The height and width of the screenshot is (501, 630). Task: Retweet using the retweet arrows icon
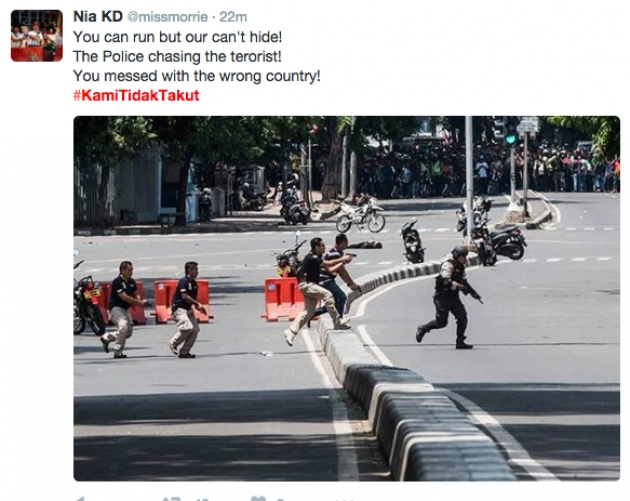click(x=172, y=499)
